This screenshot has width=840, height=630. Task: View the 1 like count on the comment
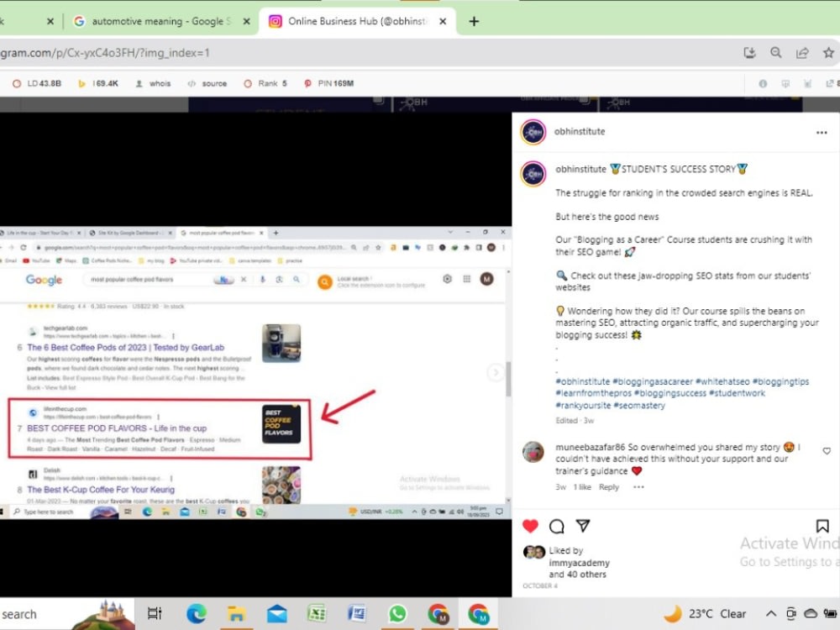coord(582,487)
